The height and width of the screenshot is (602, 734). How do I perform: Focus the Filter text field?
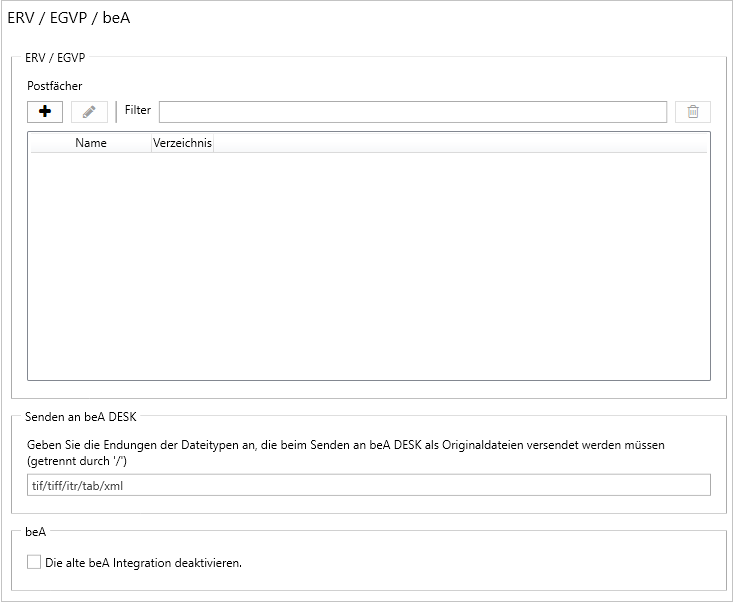coord(413,112)
